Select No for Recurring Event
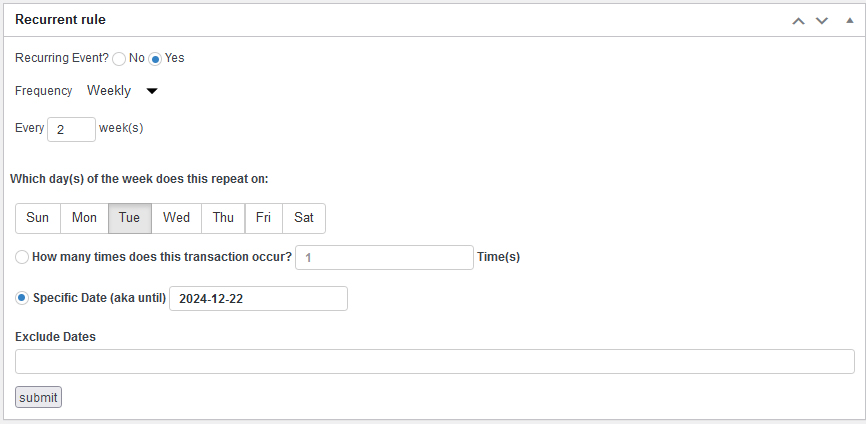The width and height of the screenshot is (866, 424). point(119,58)
